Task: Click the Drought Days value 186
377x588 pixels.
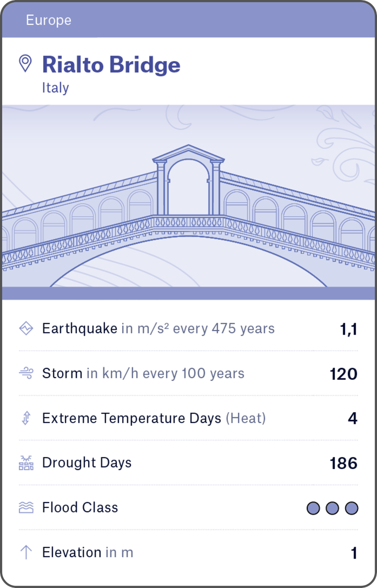Action: (343, 463)
